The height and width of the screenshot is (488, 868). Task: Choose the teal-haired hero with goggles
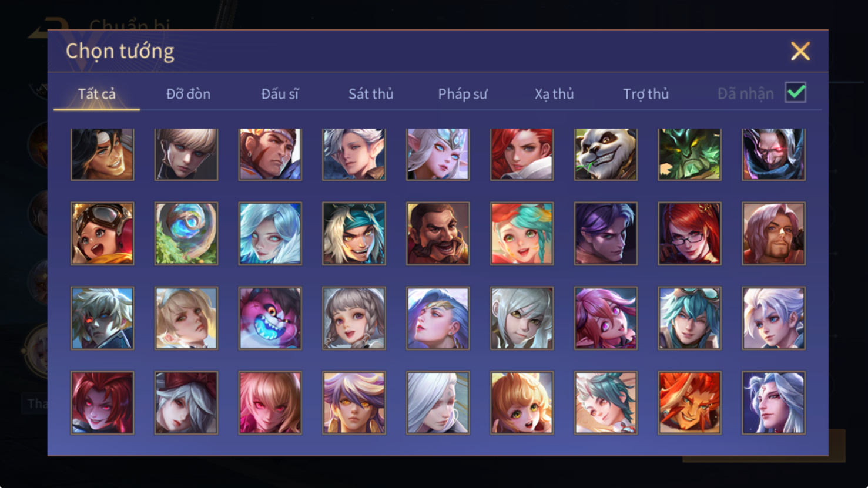tap(689, 318)
